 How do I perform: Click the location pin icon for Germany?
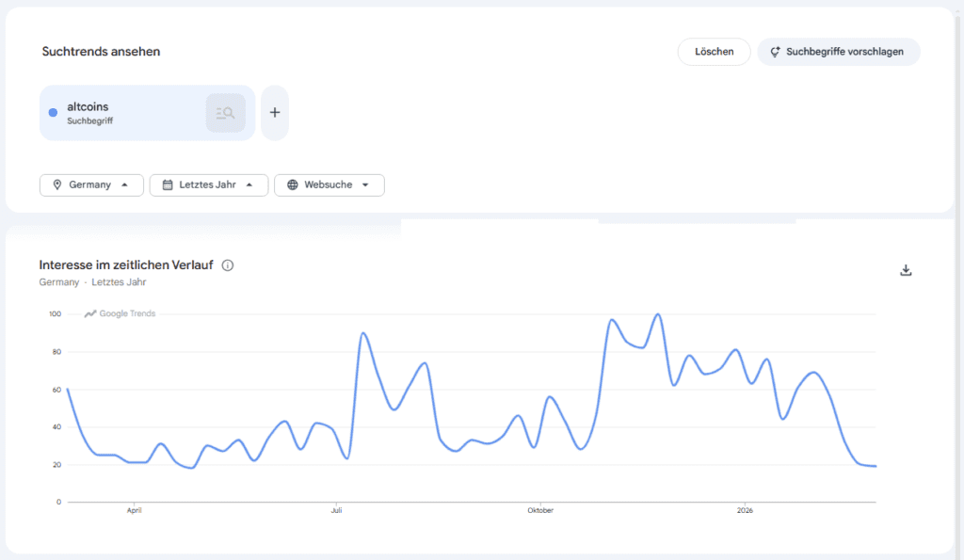57,185
